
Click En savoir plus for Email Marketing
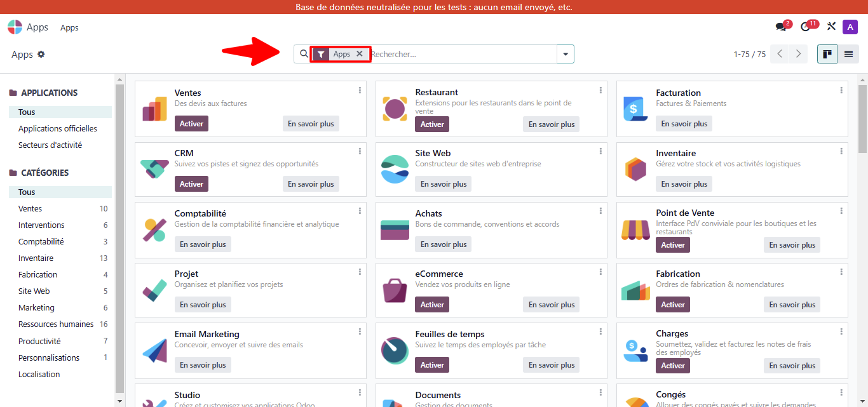click(203, 365)
